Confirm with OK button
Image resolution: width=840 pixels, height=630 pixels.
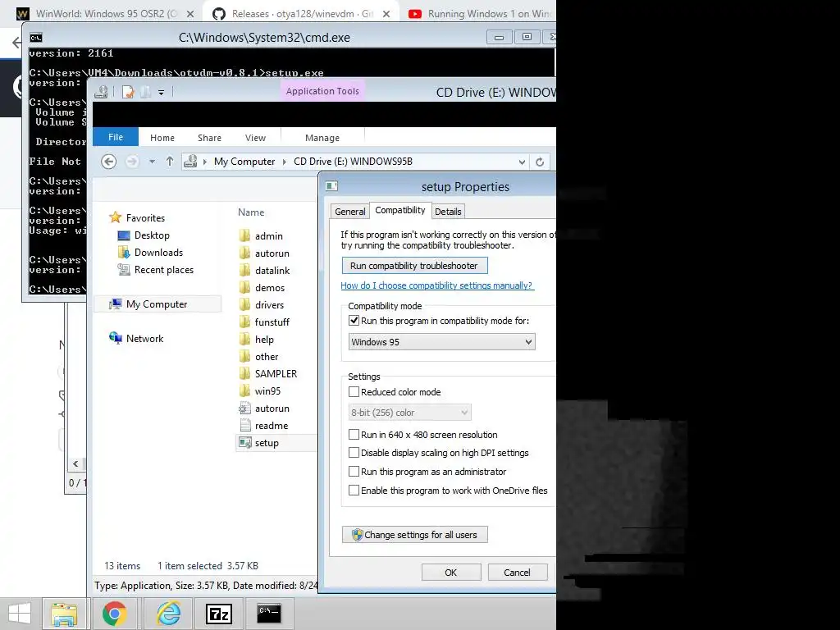coord(451,572)
